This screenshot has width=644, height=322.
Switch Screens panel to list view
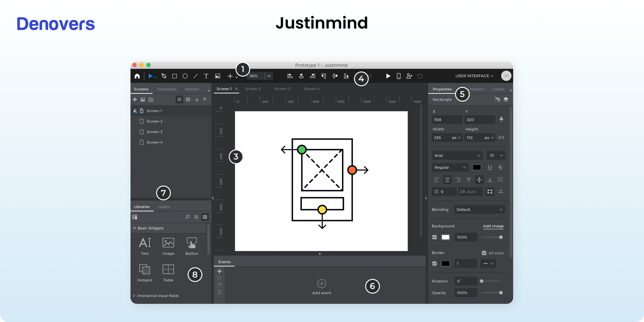[179, 99]
